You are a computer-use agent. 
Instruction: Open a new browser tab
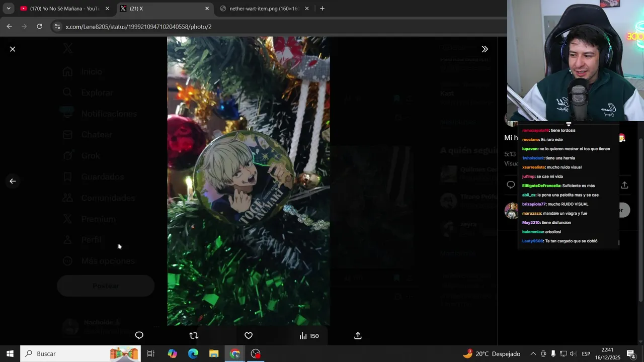[x=322, y=9]
